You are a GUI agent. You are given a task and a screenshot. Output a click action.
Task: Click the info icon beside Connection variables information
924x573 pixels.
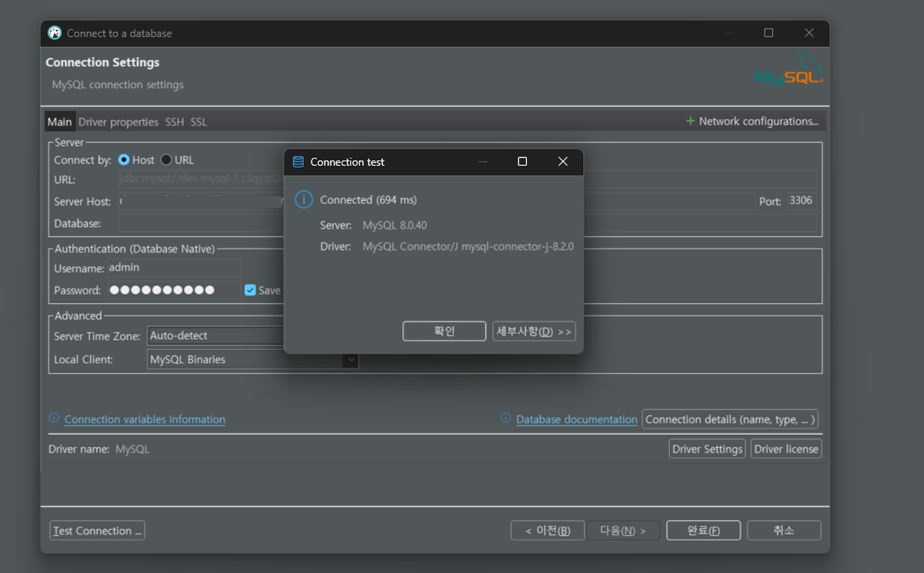click(x=54, y=418)
